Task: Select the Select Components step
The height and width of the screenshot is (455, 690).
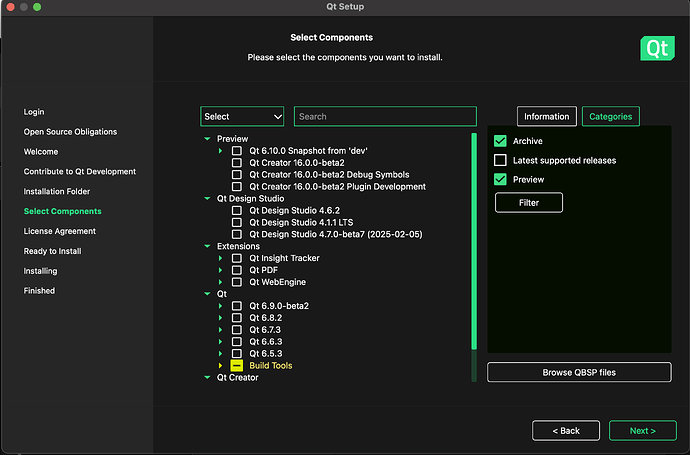Action: [62, 211]
